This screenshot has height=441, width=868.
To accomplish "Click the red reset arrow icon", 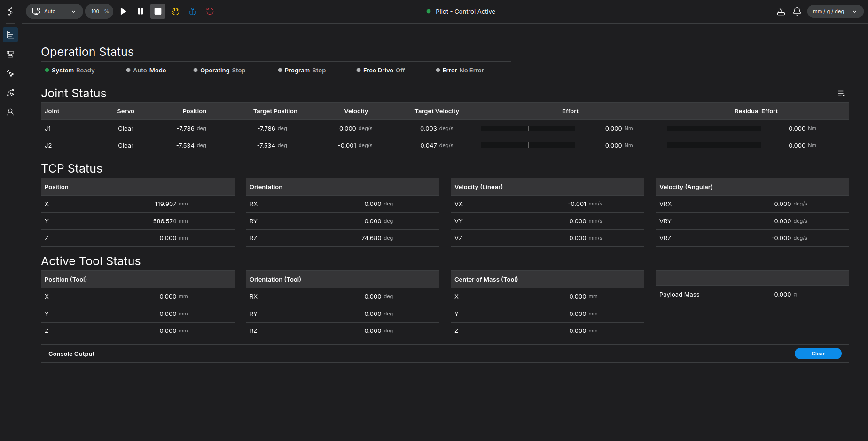I will (x=210, y=11).
